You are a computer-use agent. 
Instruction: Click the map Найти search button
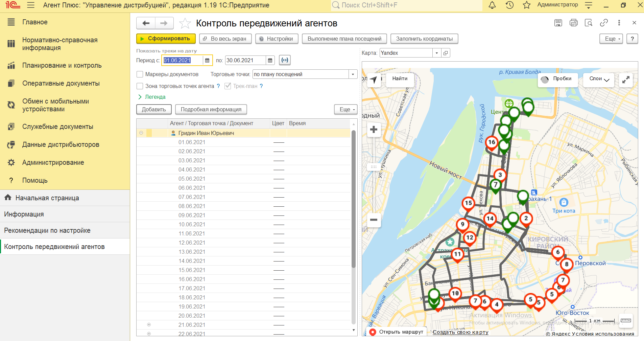pyautogui.click(x=400, y=80)
